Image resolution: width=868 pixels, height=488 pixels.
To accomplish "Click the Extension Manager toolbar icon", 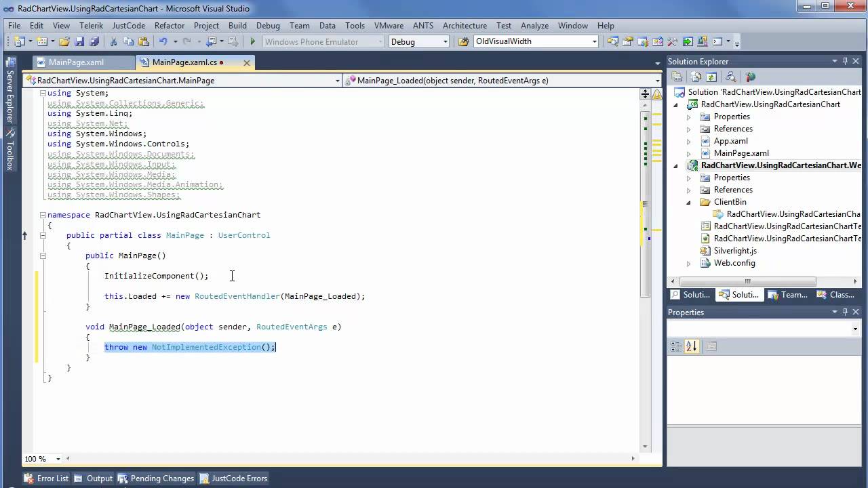I will (x=703, y=41).
